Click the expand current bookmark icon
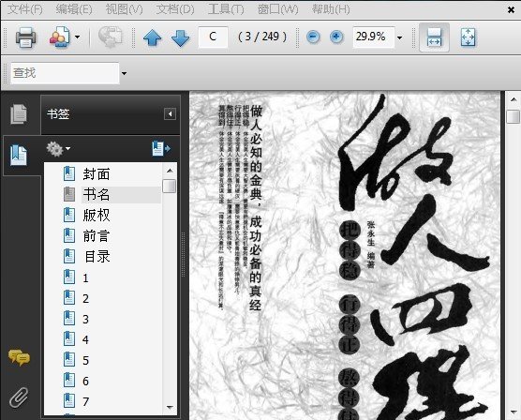 pyautogui.click(x=161, y=149)
